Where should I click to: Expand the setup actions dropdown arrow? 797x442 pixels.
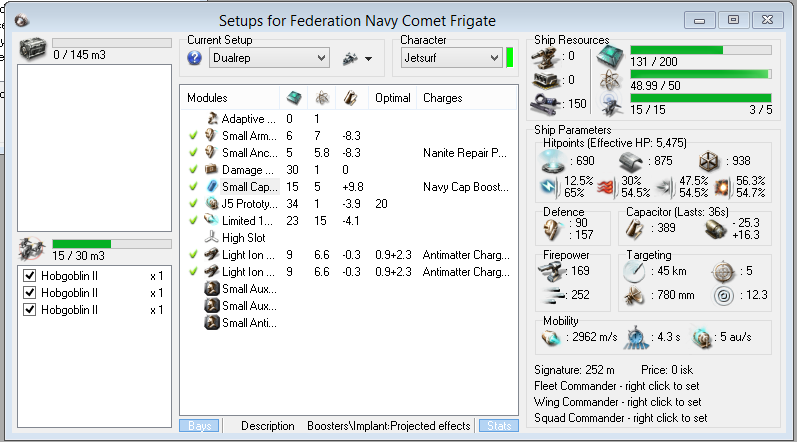(369, 59)
